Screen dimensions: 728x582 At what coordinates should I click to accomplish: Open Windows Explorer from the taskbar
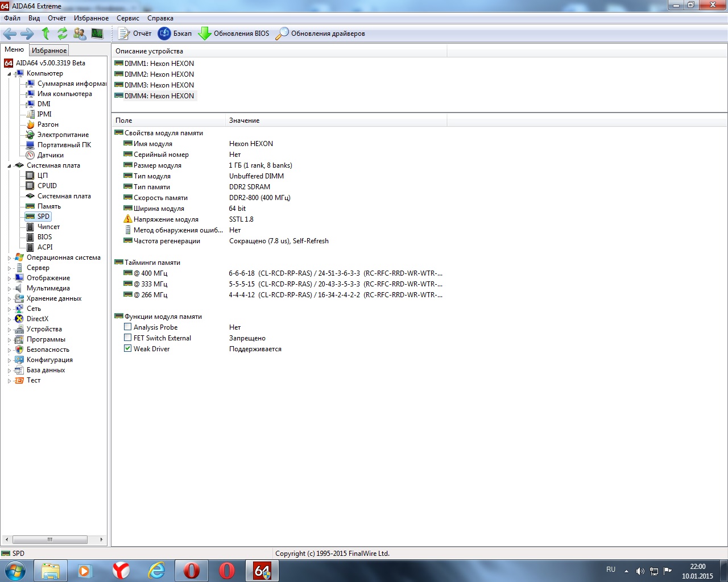[x=51, y=570]
